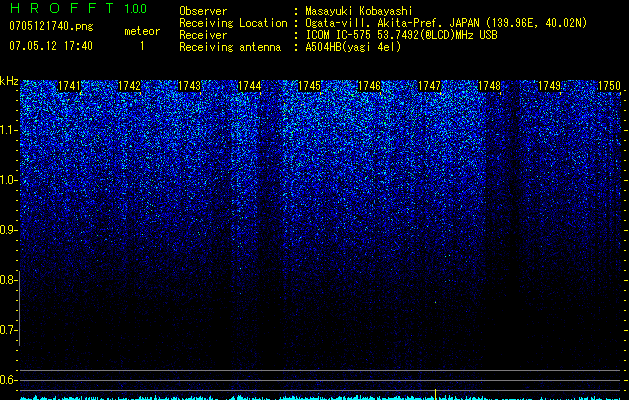Click the 1745 time marker label
The height and width of the screenshot is (400, 629).
point(309,86)
